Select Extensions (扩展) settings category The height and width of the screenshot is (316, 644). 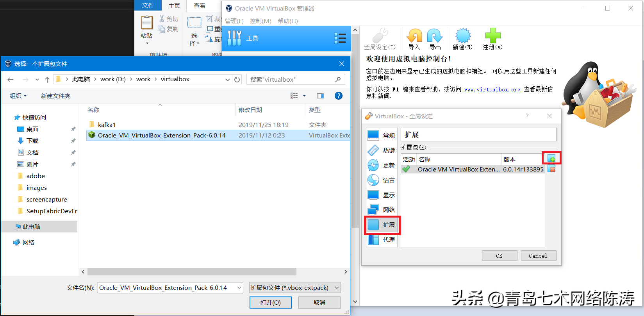click(x=382, y=225)
